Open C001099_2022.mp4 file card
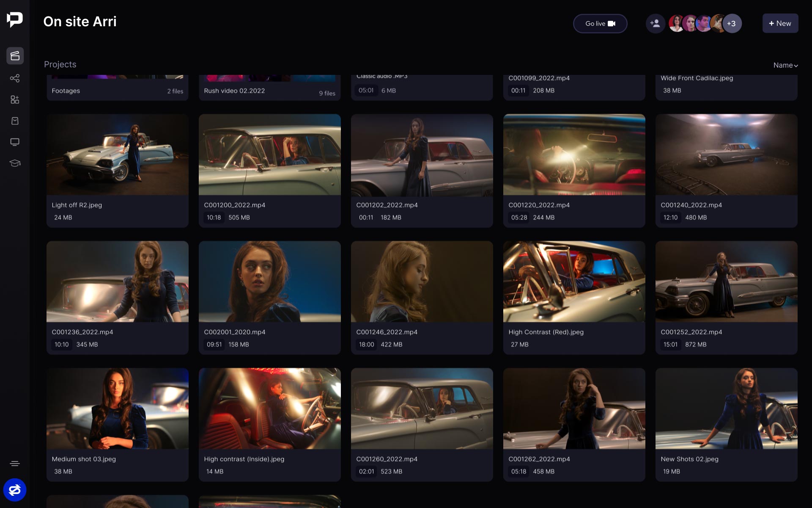 point(574,88)
